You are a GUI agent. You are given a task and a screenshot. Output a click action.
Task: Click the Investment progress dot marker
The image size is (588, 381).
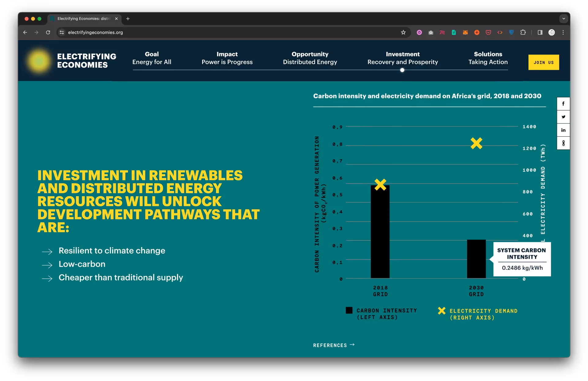coord(402,70)
